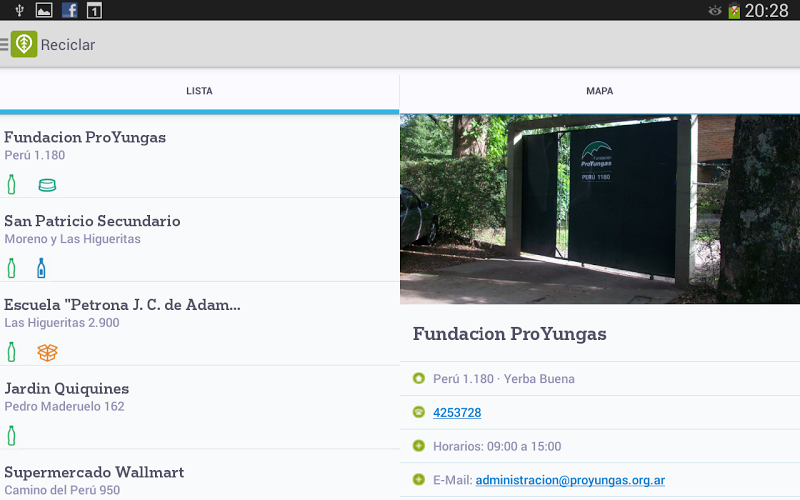Tap the USB connection icon in status bar
800x500 pixels.
[19, 10]
